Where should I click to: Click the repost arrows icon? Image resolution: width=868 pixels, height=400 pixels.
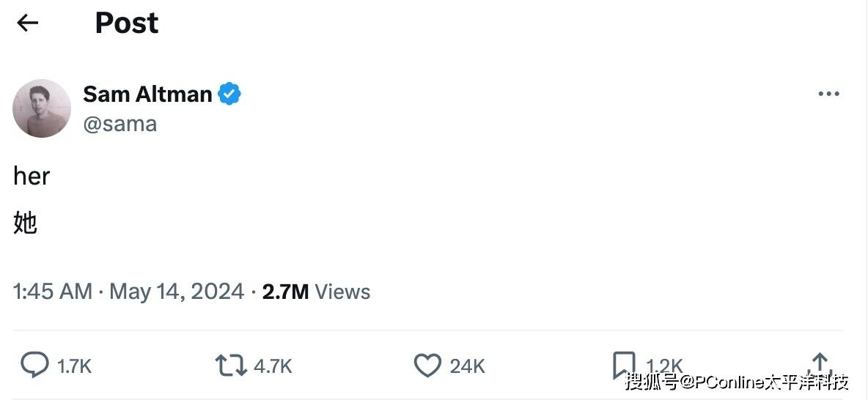[230, 366]
